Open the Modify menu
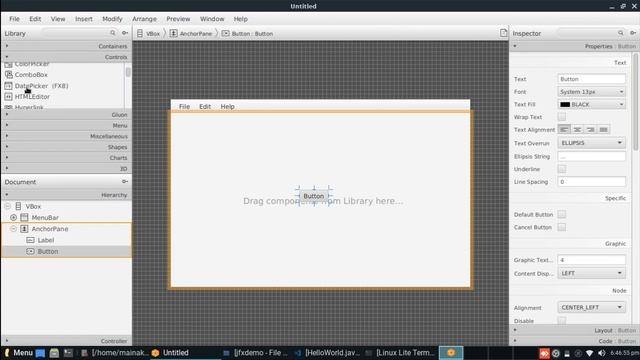The height and width of the screenshot is (360, 640). tap(112, 19)
